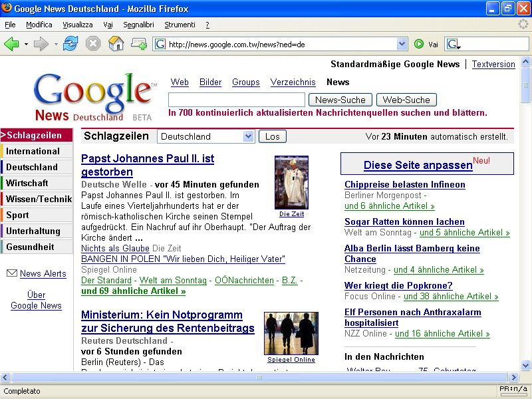Open the Bilder link
532x399 pixels.
[x=210, y=82]
